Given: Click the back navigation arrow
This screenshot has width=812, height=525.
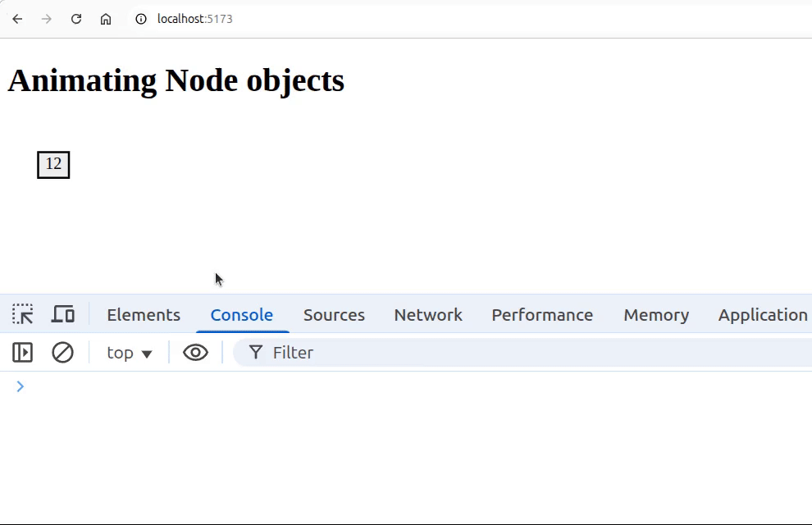Looking at the screenshot, I should coord(17,18).
